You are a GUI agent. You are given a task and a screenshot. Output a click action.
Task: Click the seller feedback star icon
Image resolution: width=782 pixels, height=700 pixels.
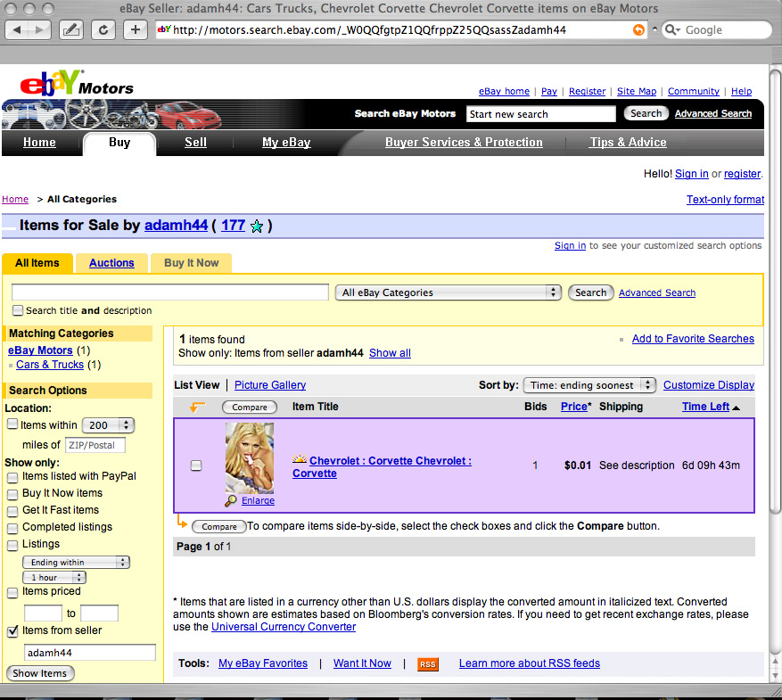pyautogui.click(x=257, y=226)
